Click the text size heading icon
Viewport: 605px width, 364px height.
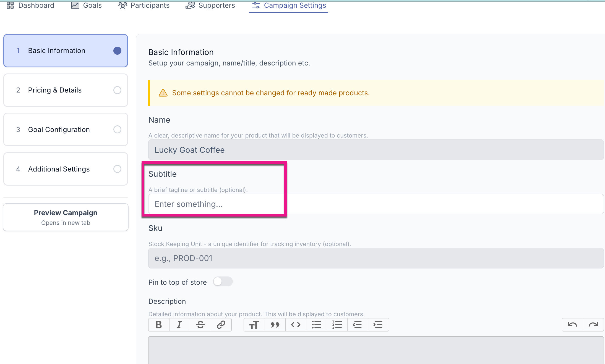[x=254, y=325]
